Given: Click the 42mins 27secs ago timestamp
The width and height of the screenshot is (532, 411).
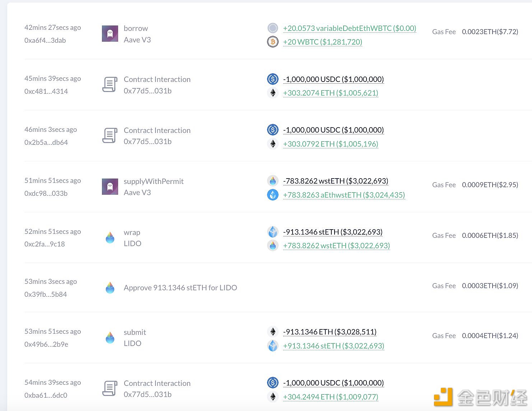Looking at the screenshot, I should [52, 27].
